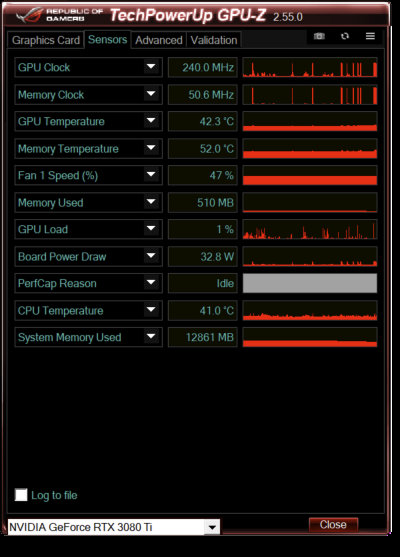
Task: Open the Memory Used dropdown arrow
Action: pos(151,202)
